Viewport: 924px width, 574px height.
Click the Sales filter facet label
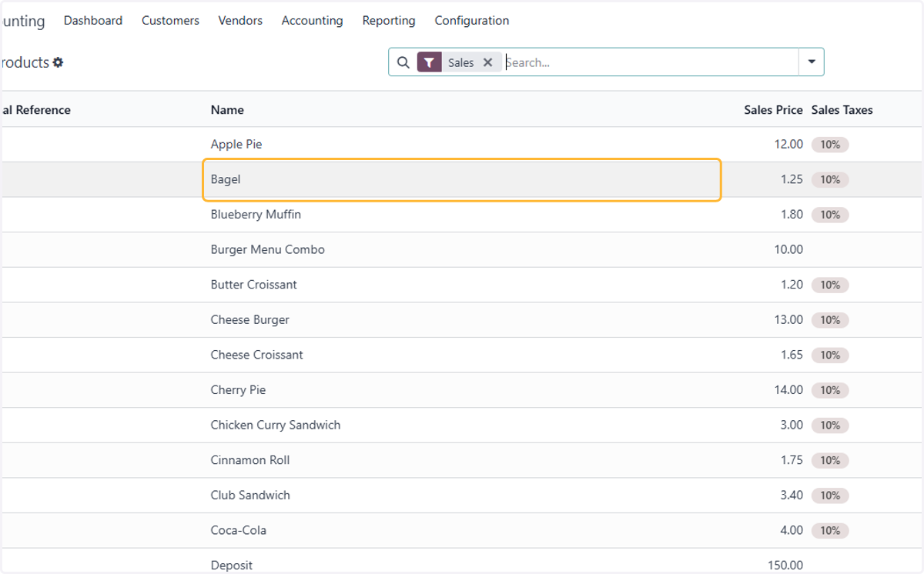pos(461,62)
